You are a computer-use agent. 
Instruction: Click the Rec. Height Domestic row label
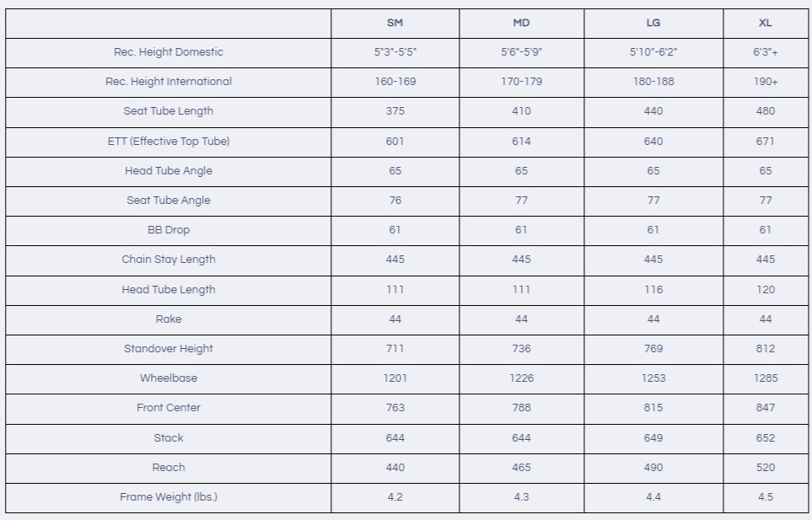click(x=169, y=52)
